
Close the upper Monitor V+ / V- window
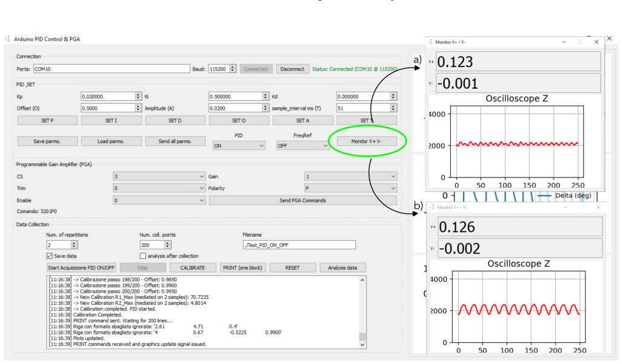[596, 42]
